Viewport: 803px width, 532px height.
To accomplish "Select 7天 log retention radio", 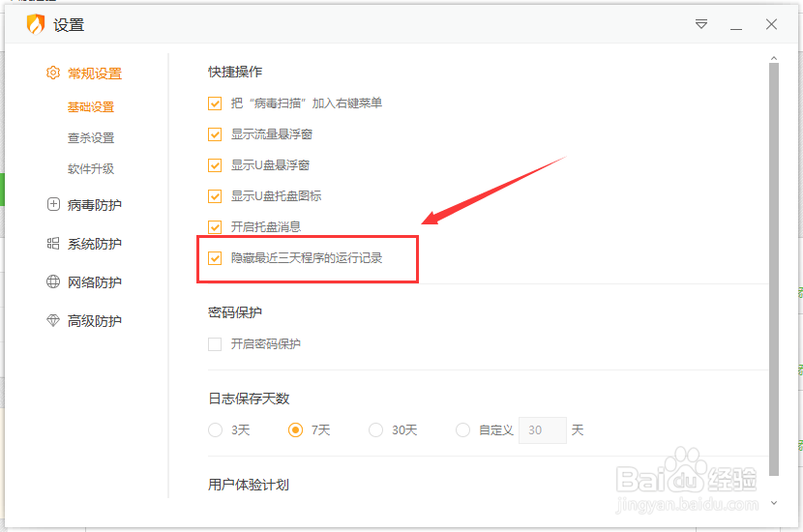I will pyautogui.click(x=295, y=430).
